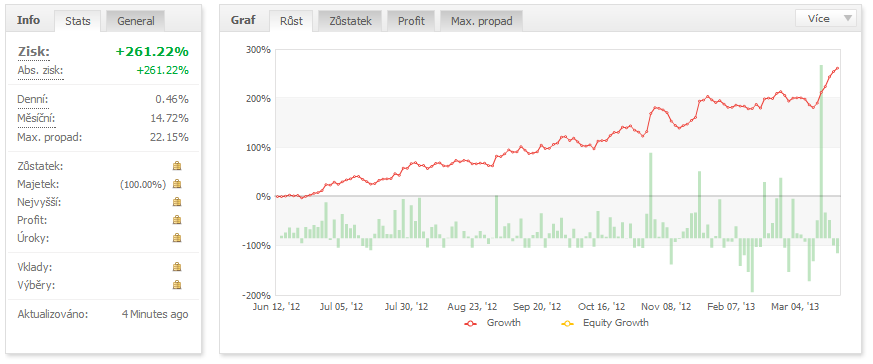Click the Equity Growth legend label
This screenshot has width=873, height=364.
(615, 322)
